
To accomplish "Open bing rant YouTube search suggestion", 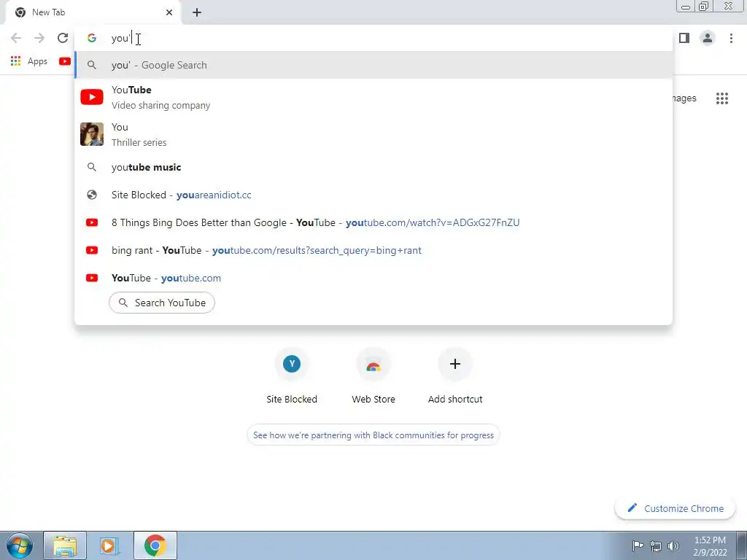I will click(373, 250).
